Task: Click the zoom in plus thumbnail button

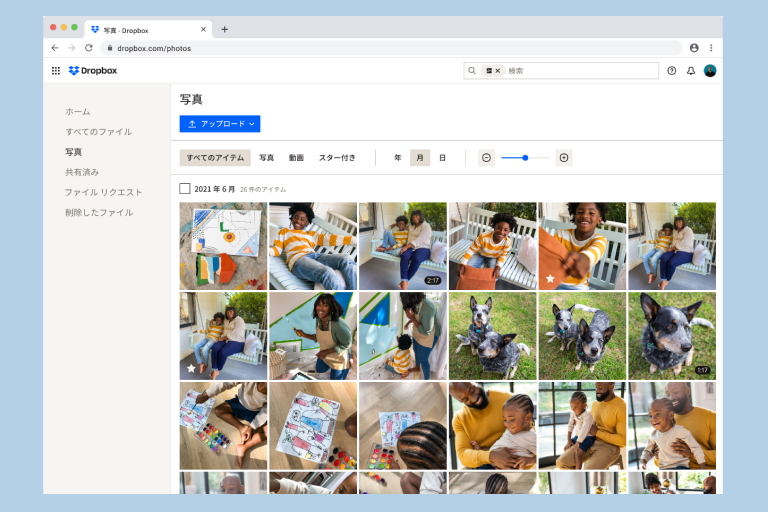Action: tap(564, 158)
